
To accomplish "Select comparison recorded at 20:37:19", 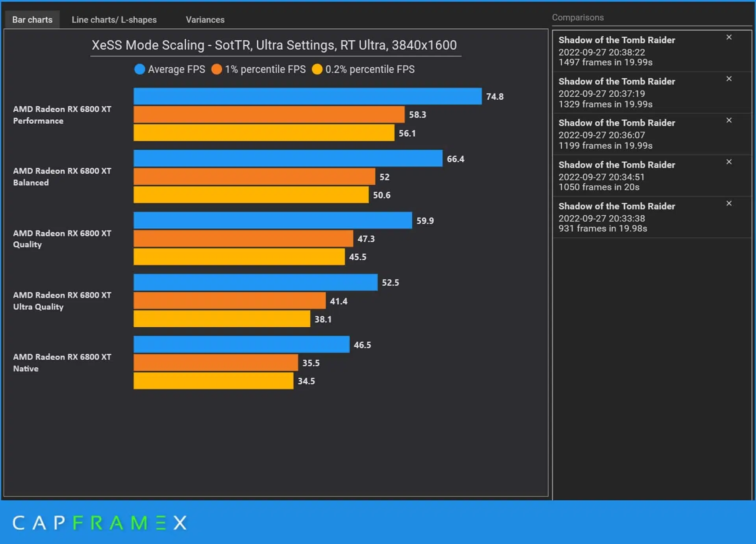I will (652, 93).
